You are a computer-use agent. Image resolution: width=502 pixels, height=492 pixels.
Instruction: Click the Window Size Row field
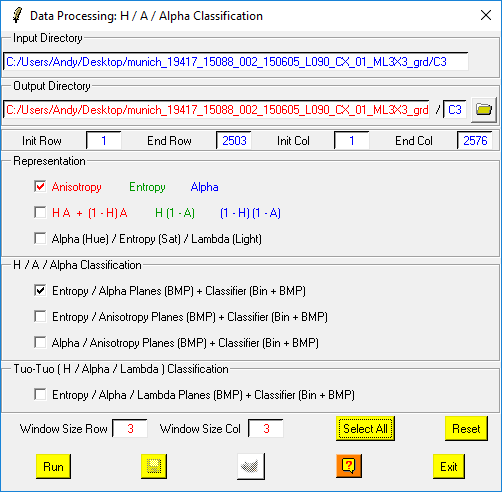pos(130,428)
